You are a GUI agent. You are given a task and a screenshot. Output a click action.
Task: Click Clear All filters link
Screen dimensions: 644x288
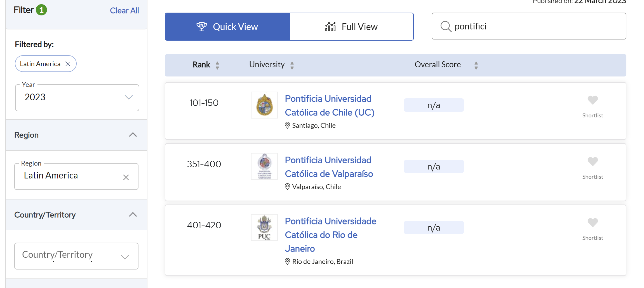[x=124, y=11]
